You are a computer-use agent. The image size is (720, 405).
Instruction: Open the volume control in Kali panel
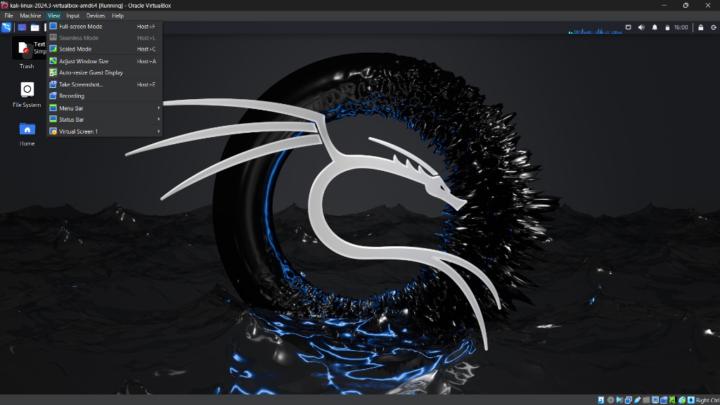coord(641,28)
